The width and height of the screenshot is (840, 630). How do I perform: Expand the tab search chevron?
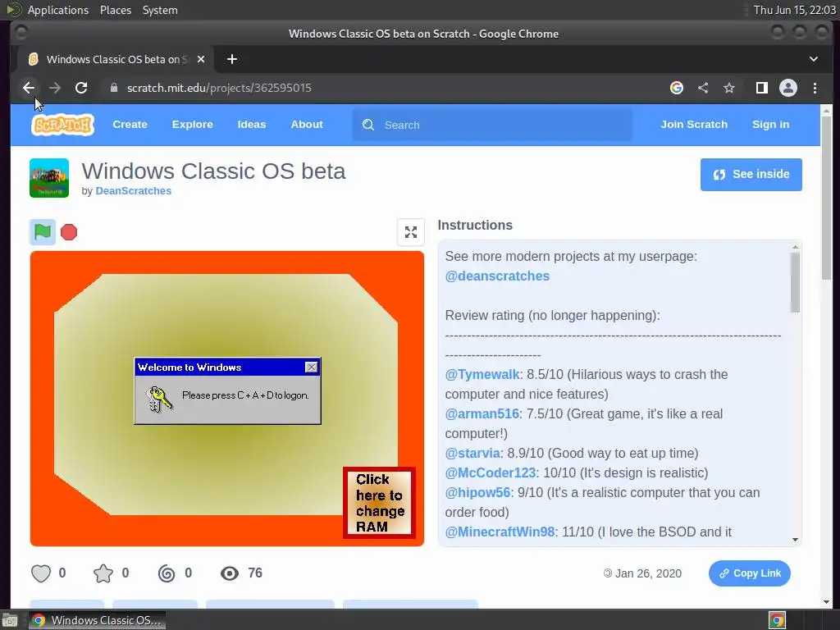(814, 59)
